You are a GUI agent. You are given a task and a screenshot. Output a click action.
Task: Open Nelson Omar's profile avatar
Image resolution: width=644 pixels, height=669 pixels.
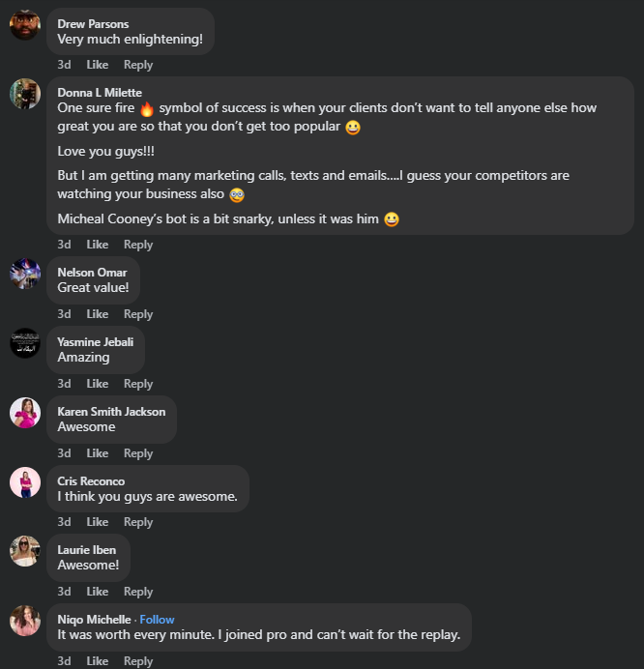[x=25, y=274]
